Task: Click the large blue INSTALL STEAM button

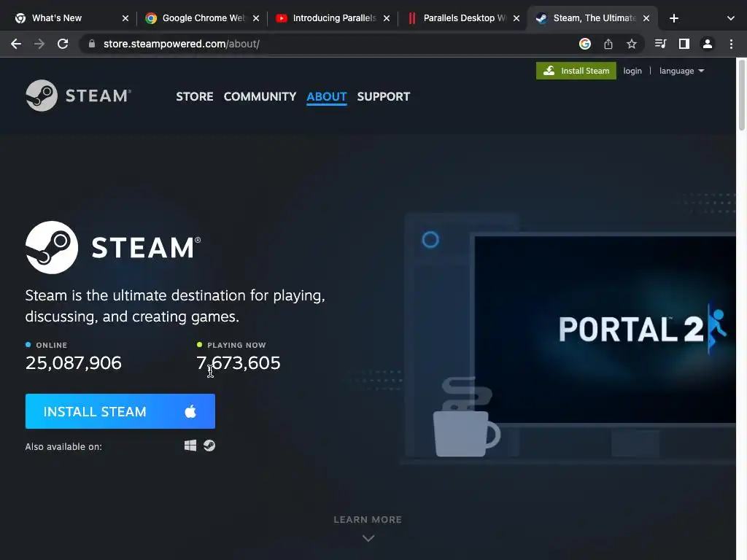Action: 120,411
